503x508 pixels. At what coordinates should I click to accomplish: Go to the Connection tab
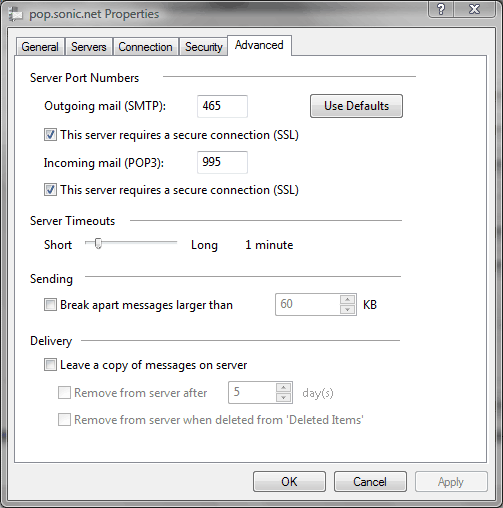coord(145,47)
